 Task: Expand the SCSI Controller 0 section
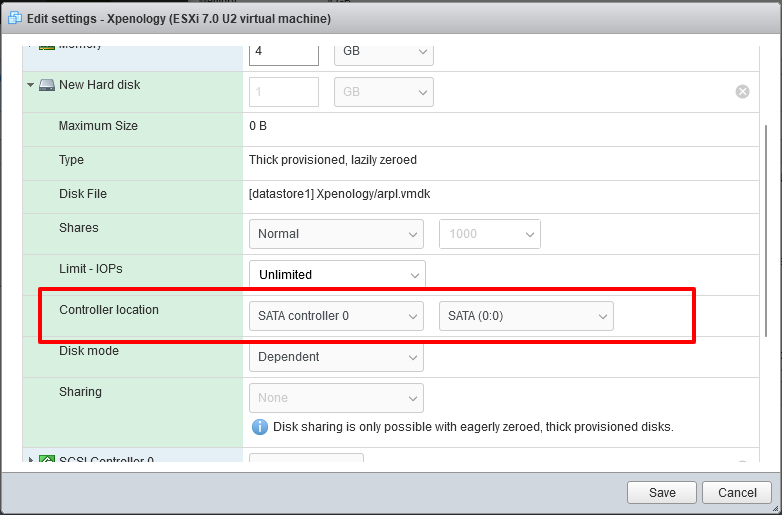tap(31, 461)
